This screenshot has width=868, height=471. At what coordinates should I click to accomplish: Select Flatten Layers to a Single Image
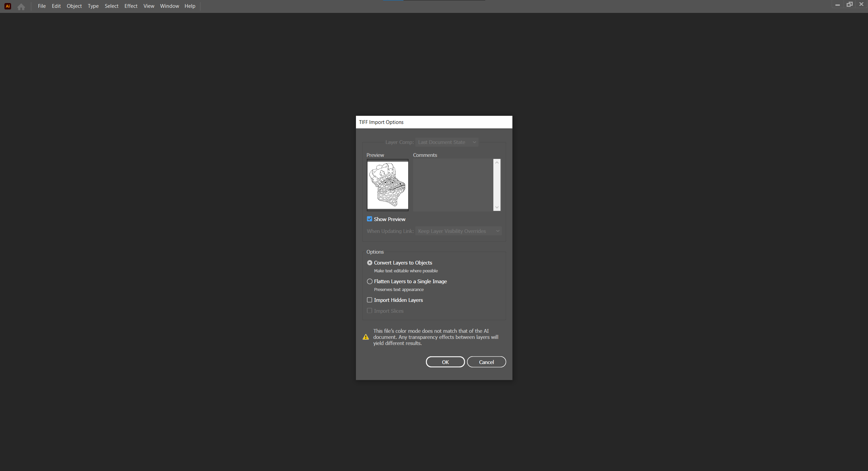tap(370, 281)
